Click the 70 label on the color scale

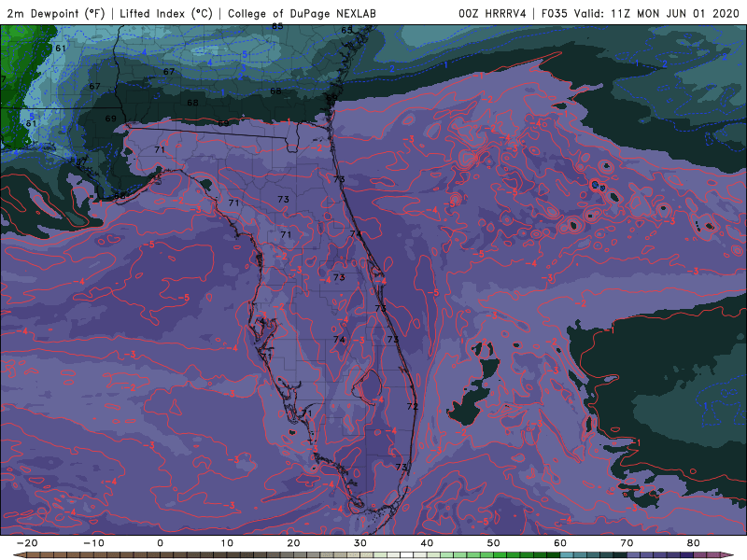[627, 543]
